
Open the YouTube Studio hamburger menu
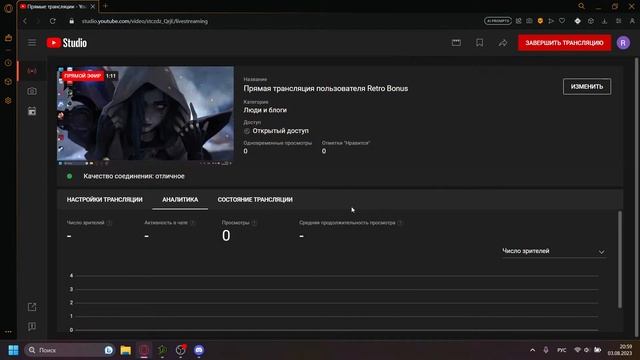tap(32, 43)
